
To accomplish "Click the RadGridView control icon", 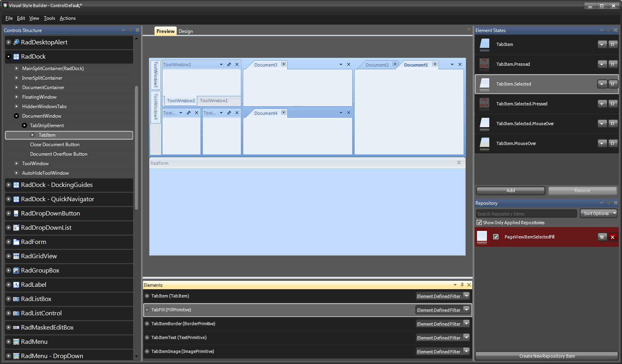I will tap(16, 256).
